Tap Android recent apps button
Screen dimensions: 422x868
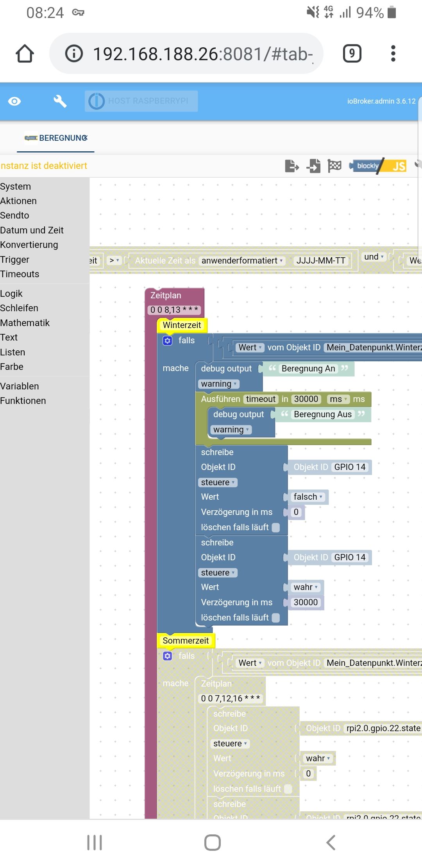[95, 843]
